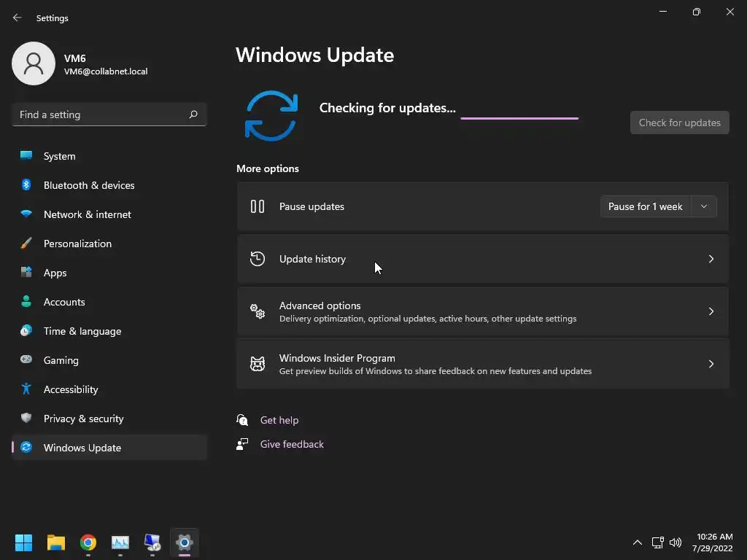Open Time & language settings
Screen dimensions: 747x560
[109, 331]
